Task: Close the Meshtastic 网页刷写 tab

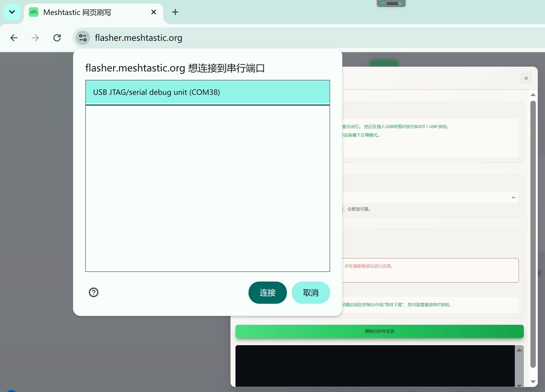Action: click(153, 12)
